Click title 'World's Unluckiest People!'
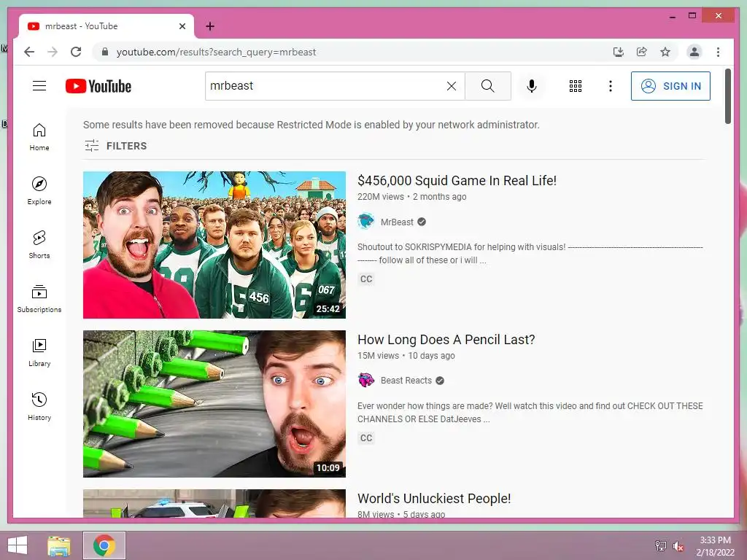Viewport: 747px width, 560px height. point(434,498)
